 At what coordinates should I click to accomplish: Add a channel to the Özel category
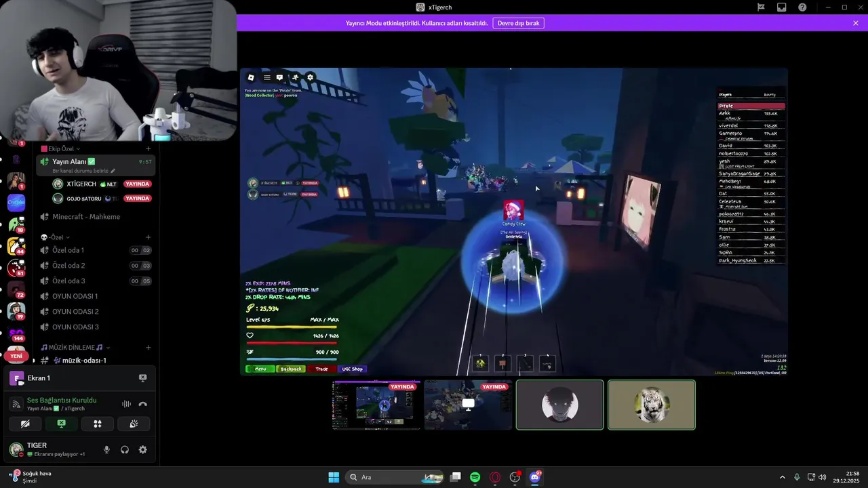click(148, 237)
